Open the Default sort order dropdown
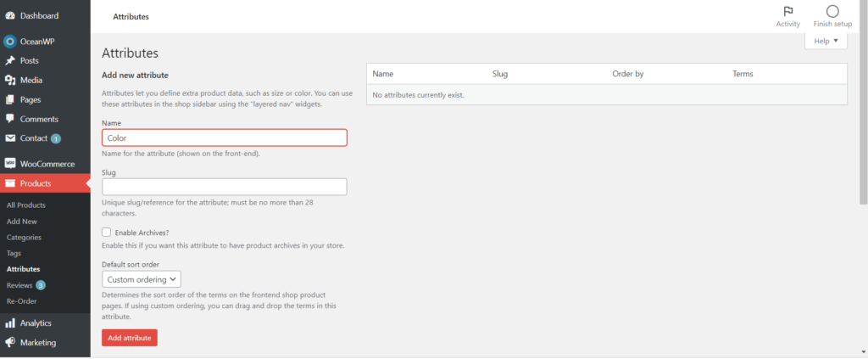 [x=142, y=278]
